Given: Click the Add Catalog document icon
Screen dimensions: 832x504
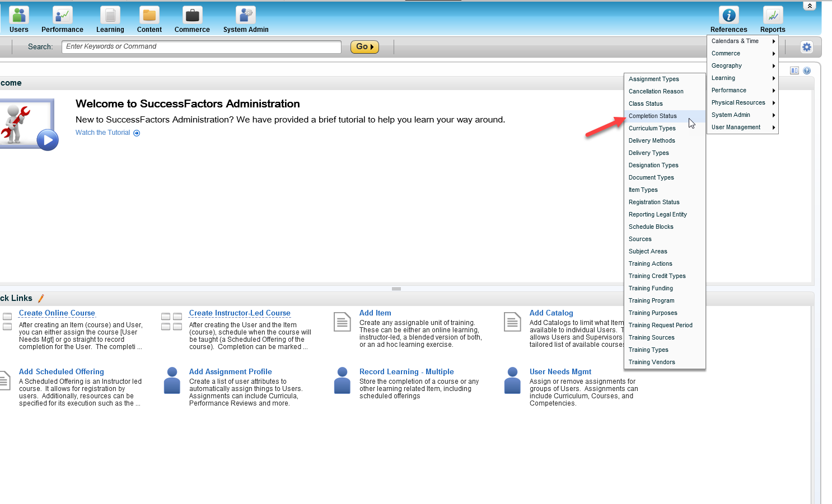Looking at the screenshot, I should (x=512, y=322).
